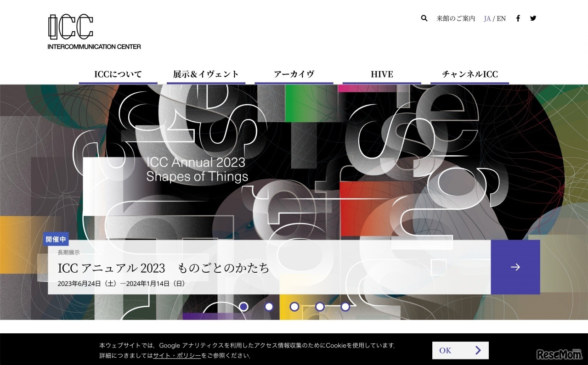Open the HIVE navigation item
The height and width of the screenshot is (365, 588).
click(381, 74)
